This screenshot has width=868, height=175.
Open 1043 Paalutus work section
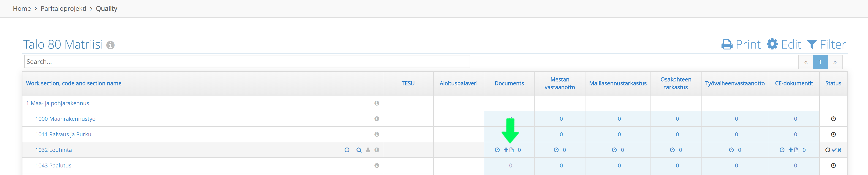tap(53, 166)
